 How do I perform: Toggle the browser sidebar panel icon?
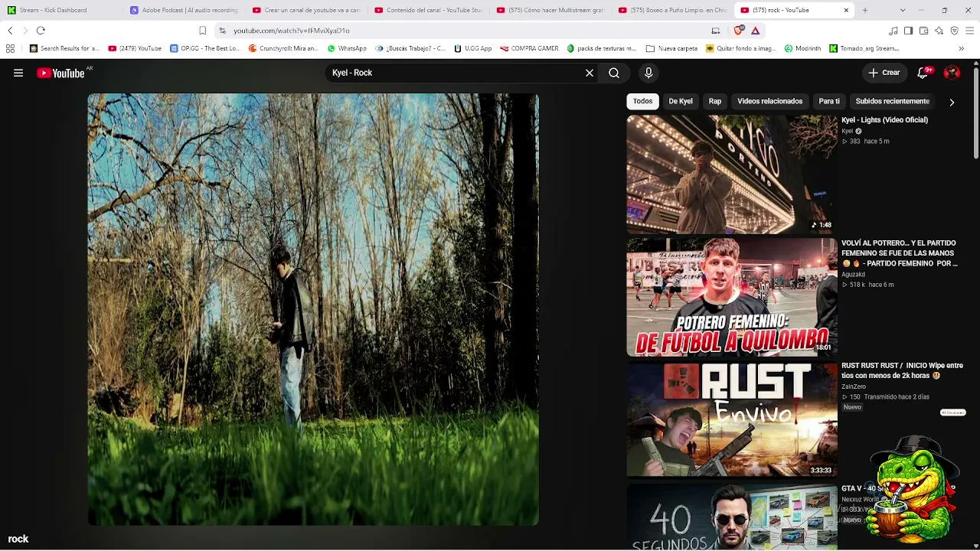click(x=908, y=31)
